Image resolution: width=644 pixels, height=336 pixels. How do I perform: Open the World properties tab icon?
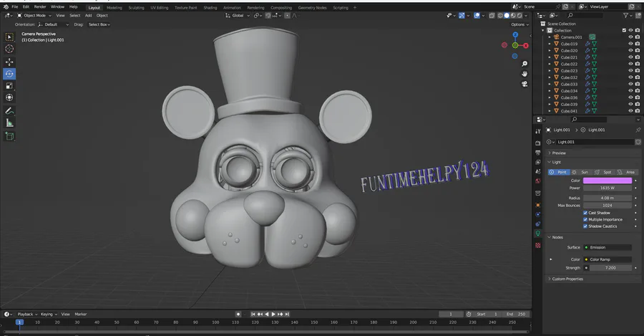pyautogui.click(x=538, y=181)
